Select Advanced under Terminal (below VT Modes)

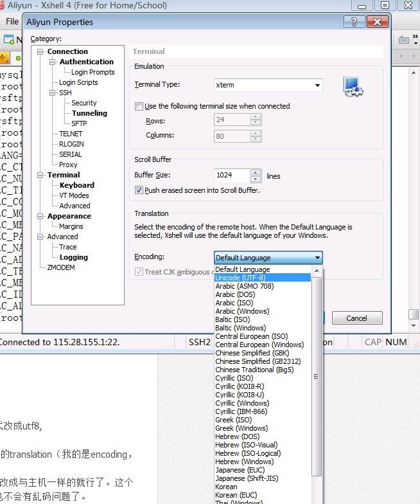point(74,206)
